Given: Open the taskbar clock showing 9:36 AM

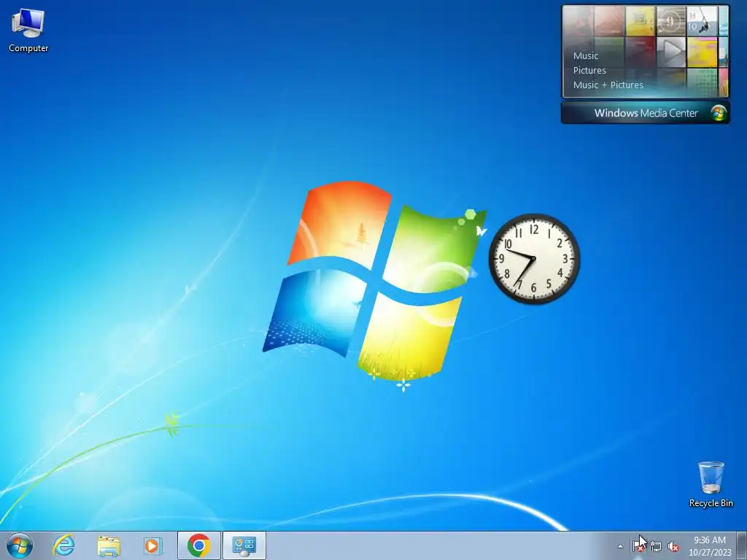Looking at the screenshot, I should click(x=709, y=540).
